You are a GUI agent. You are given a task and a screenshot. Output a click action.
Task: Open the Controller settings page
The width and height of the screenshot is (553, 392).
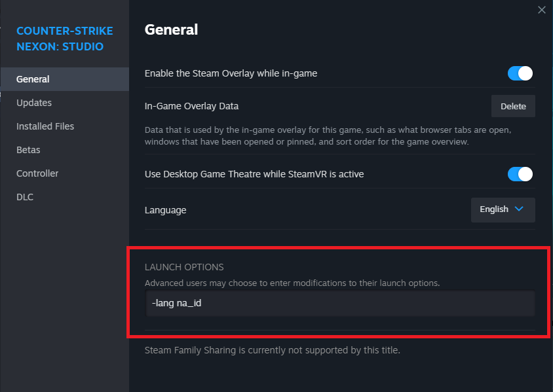(37, 173)
